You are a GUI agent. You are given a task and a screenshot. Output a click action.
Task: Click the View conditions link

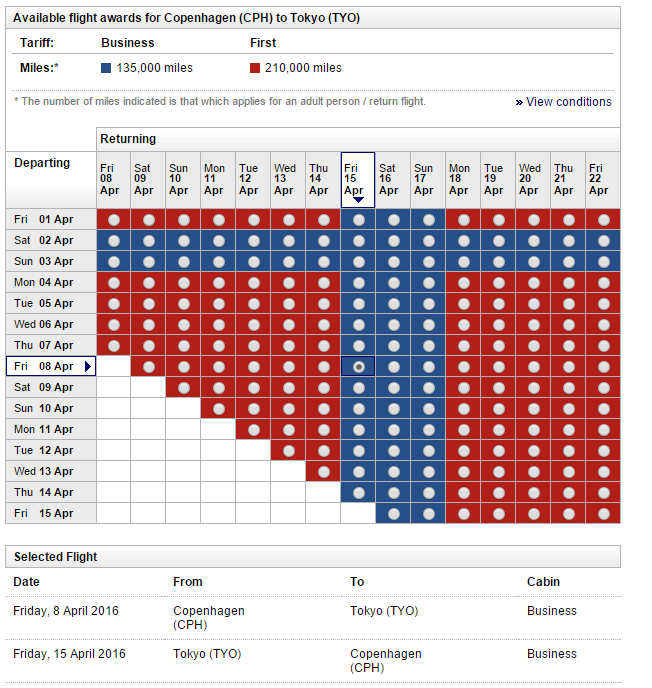click(x=569, y=102)
